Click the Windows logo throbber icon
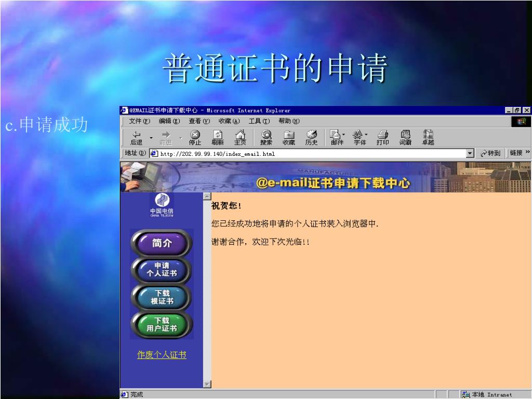 [x=521, y=121]
